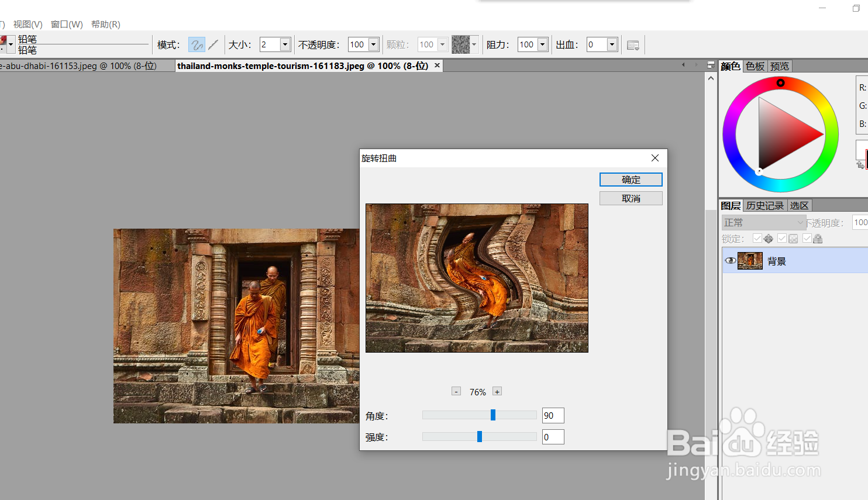Expand the 大小 size dropdown

pos(285,45)
